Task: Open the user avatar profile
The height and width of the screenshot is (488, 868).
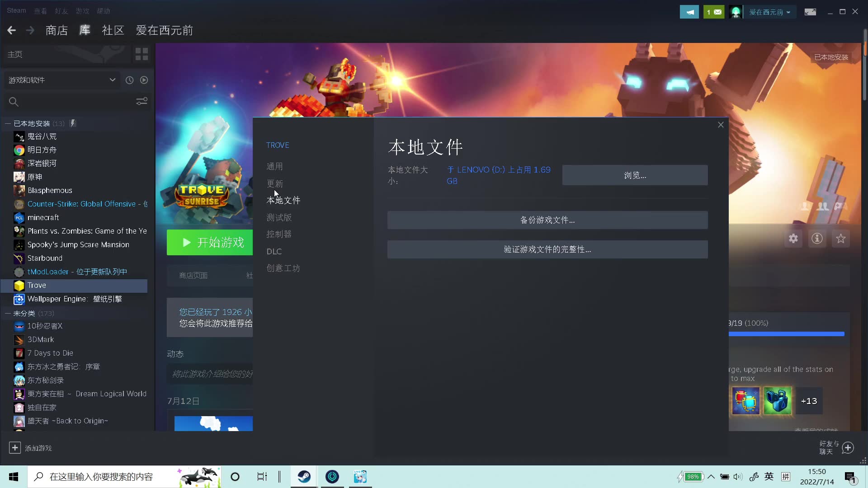Action: 736,12
